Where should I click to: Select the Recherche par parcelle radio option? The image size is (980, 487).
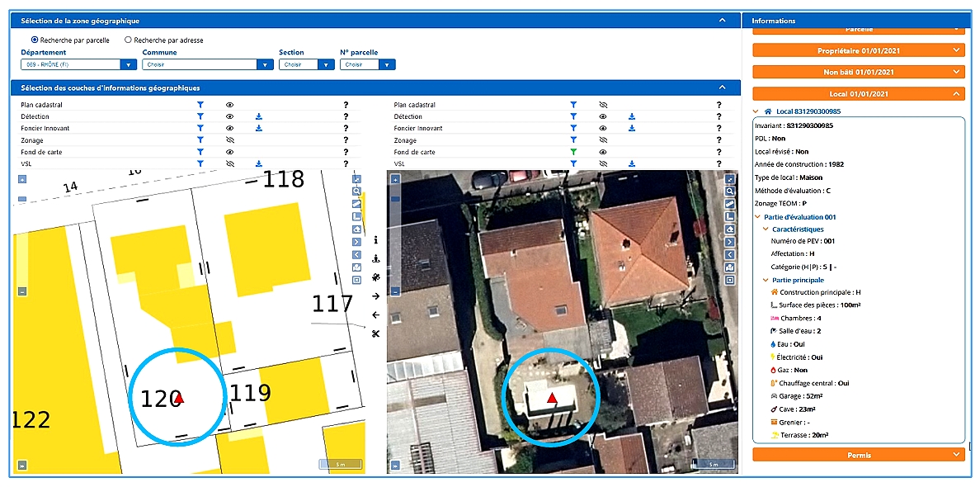click(x=35, y=40)
